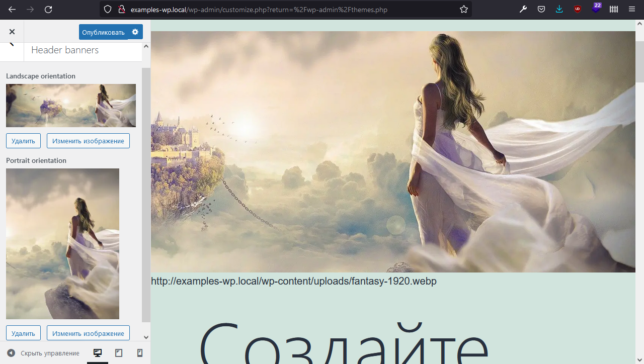The width and height of the screenshot is (644, 364).
Task: Click the Опубликовать publish button
Action: [x=103, y=32]
